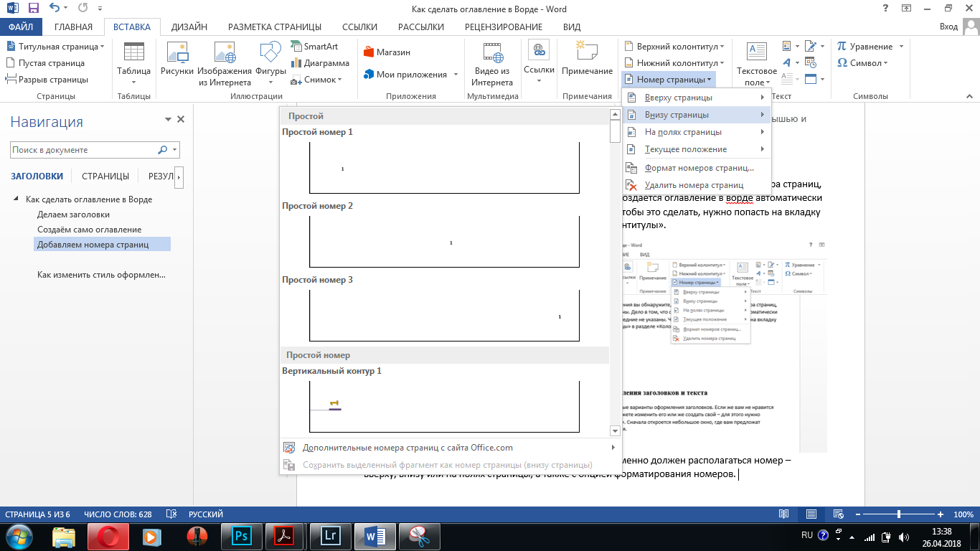Click the Поиск в документе search field
Screen dimensions: 980x551
click(x=83, y=150)
